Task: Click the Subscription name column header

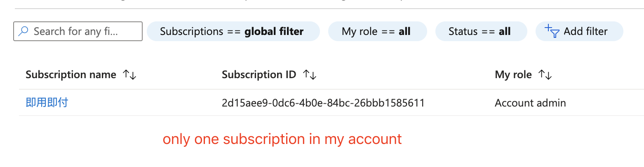Action: click(x=71, y=75)
